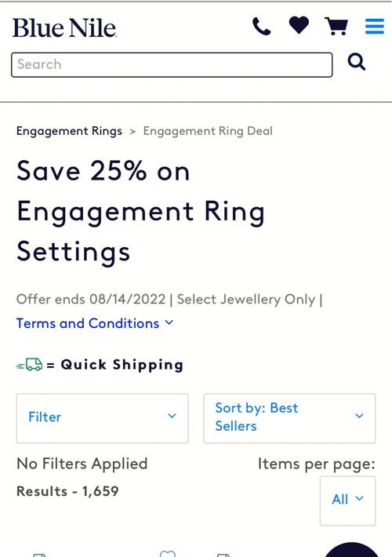The image size is (392, 557).
Task: Click the Filter dropdown chevron
Action: [x=172, y=416]
